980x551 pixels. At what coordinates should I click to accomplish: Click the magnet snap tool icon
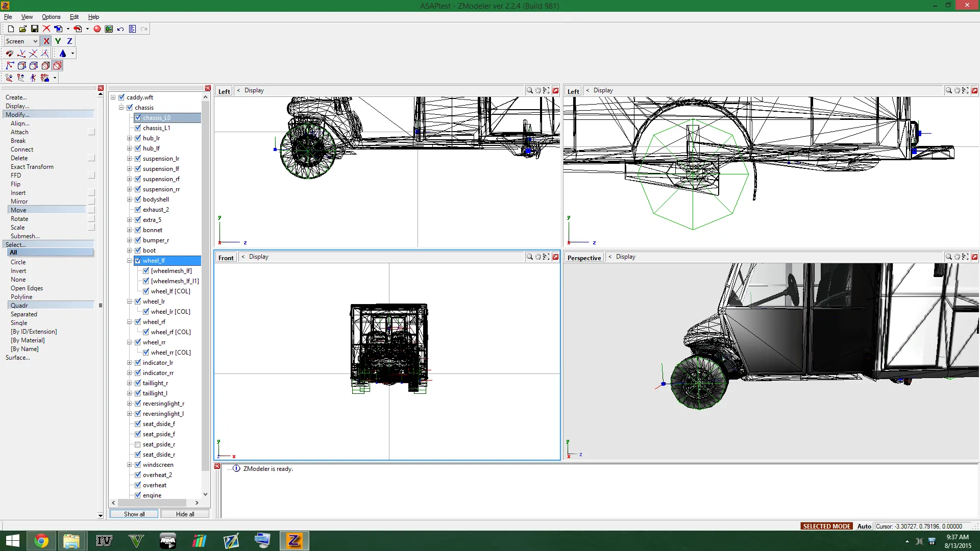coord(9,54)
